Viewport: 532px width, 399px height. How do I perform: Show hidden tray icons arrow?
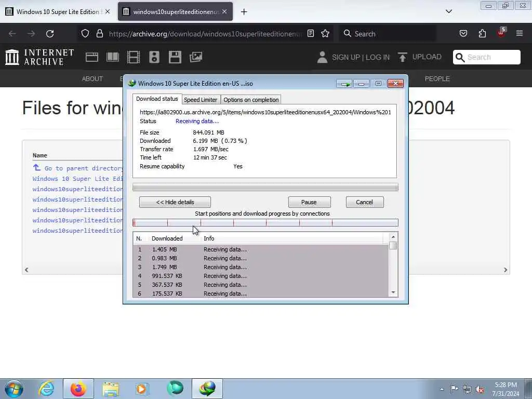[x=442, y=389]
